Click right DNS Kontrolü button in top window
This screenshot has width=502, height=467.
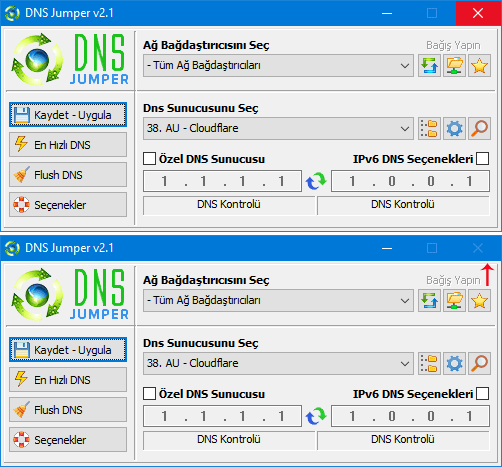[x=403, y=205]
